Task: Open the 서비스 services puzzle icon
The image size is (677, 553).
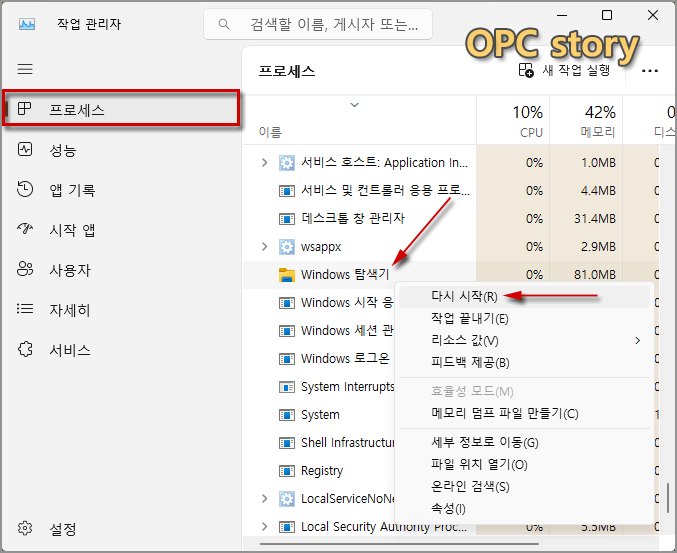Action: (x=25, y=349)
